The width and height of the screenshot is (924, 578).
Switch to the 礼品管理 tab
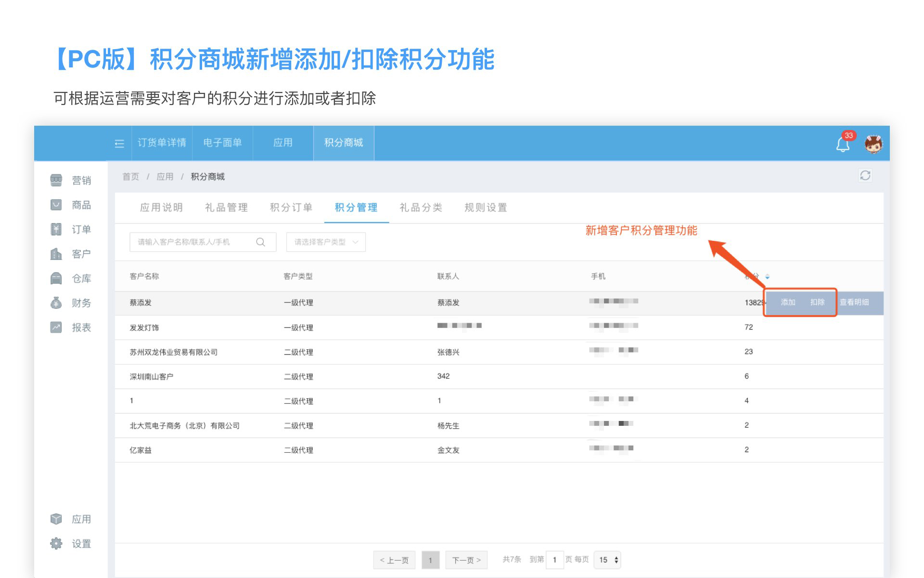pyautogui.click(x=226, y=208)
